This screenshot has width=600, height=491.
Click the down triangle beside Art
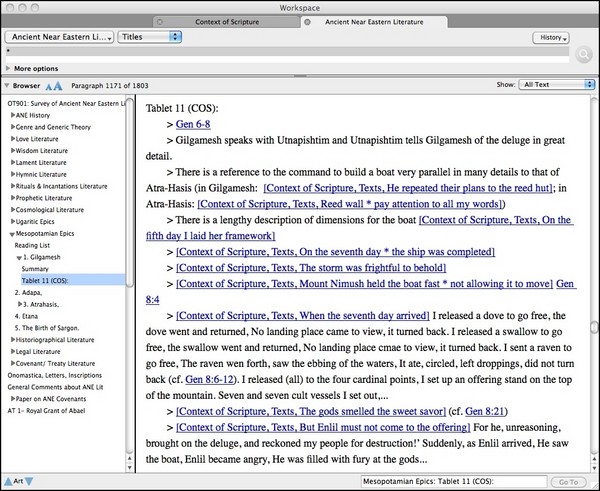point(29,481)
